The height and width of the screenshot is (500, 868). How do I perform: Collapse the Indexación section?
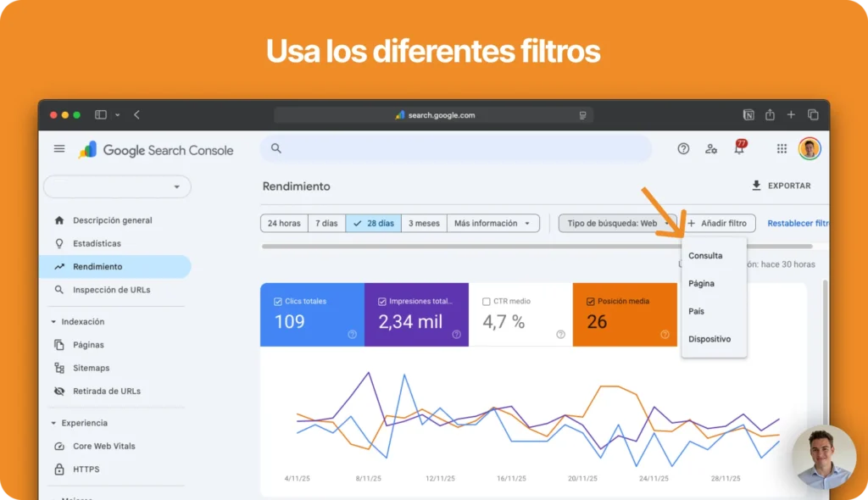(x=54, y=322)
